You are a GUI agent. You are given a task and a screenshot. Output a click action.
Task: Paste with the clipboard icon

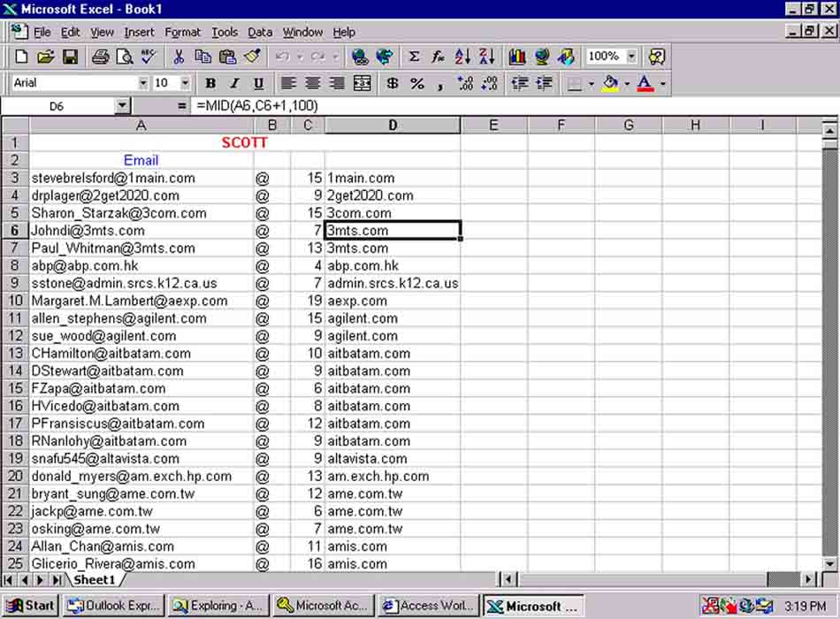(227, 57)
